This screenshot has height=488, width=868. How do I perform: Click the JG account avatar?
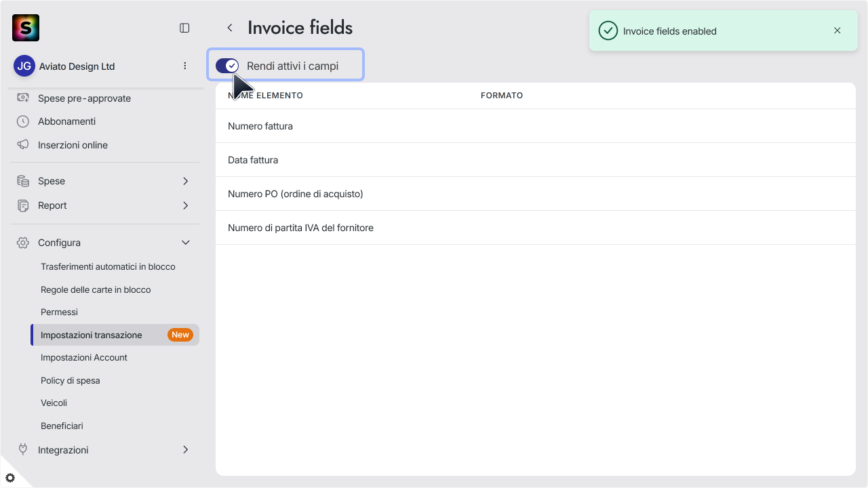(24, 66)
